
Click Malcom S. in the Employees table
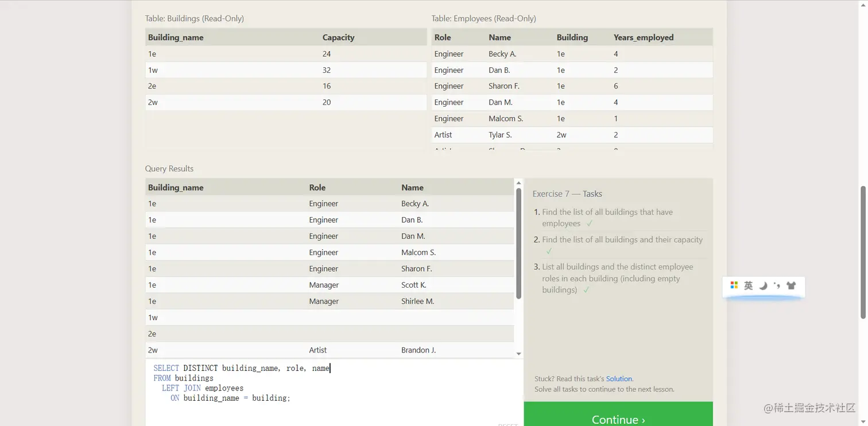[506, 119]
